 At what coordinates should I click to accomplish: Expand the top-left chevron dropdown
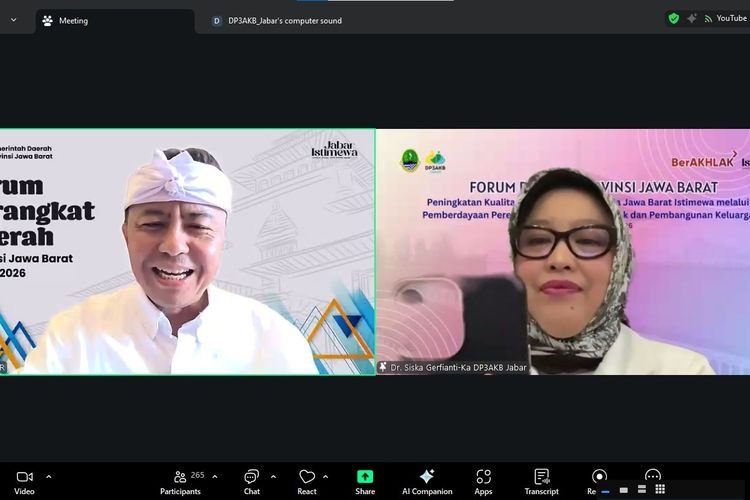[13, 20]
